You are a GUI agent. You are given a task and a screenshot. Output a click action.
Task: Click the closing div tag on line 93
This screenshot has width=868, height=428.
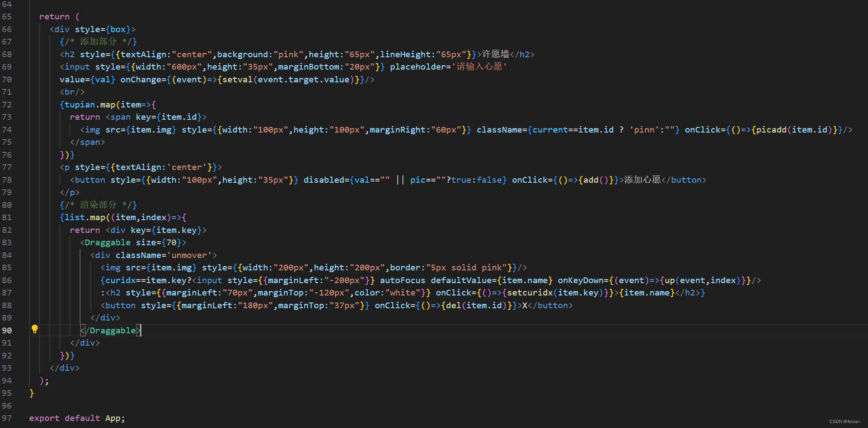pos(65,368)
